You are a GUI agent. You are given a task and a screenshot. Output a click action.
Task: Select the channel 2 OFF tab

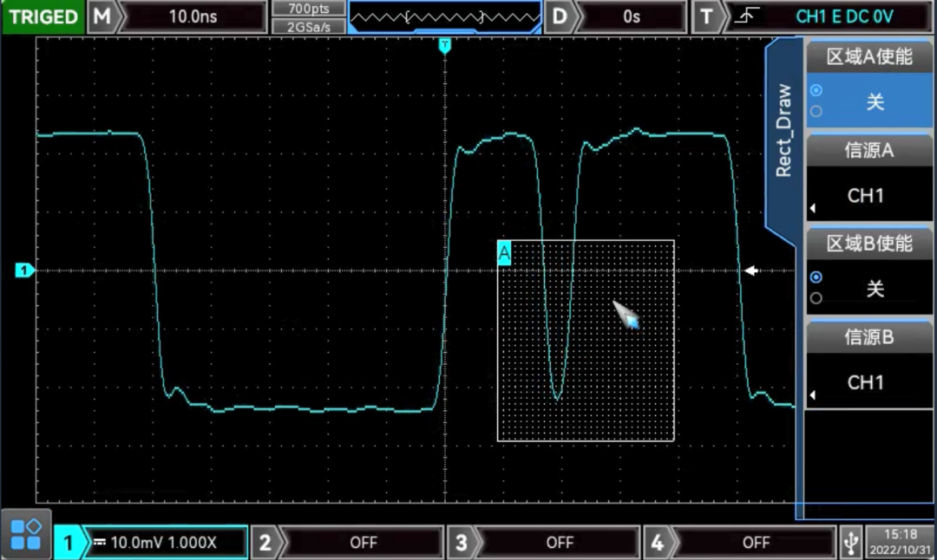pyautogui.click(x=363, y=543)
